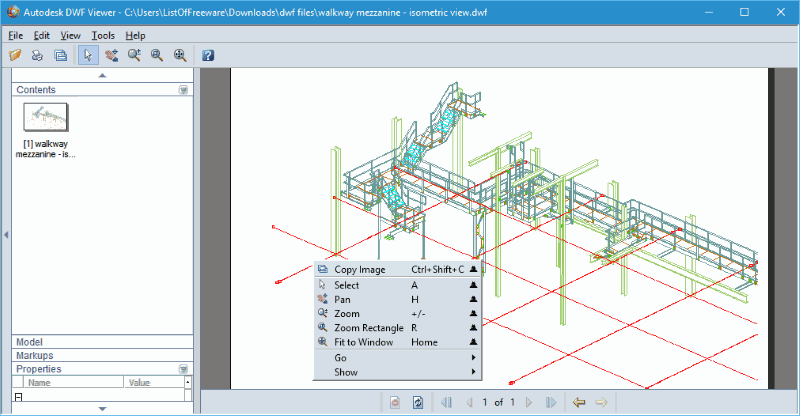Collapse the properties tree minus box
800x416 pixels.
tap(18, 396)
